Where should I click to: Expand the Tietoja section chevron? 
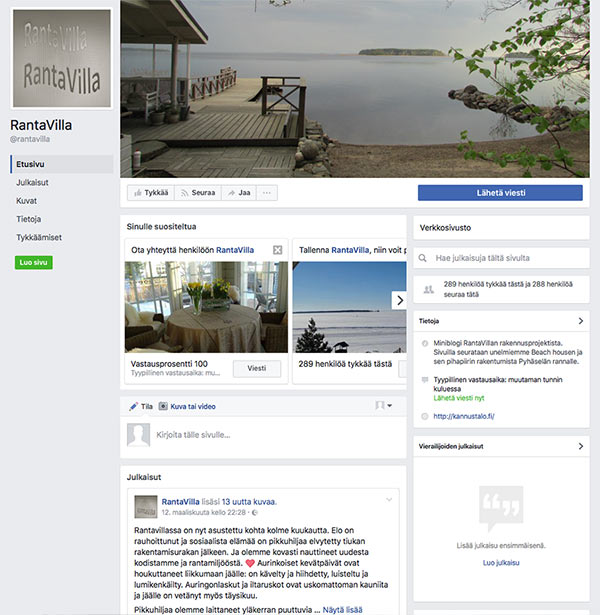(x=581, y=321)
